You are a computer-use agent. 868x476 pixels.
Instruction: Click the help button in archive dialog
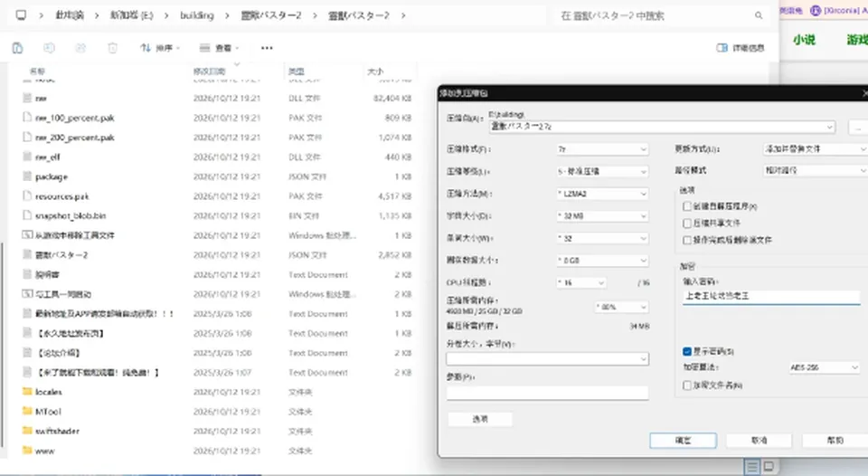(x=835, y=441)
